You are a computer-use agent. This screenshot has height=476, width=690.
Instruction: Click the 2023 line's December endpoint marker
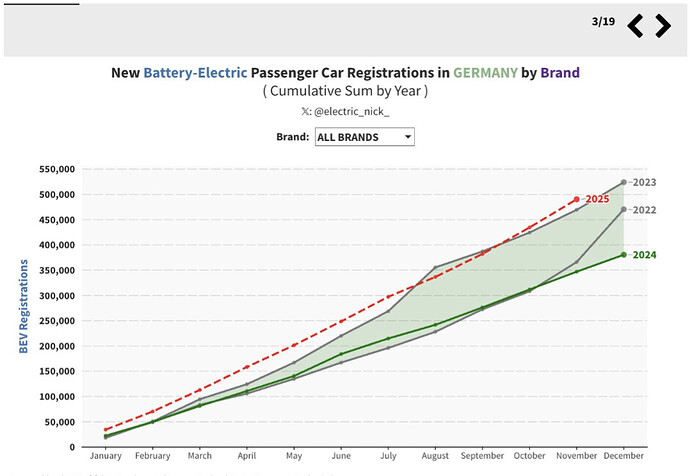point(624,182)
